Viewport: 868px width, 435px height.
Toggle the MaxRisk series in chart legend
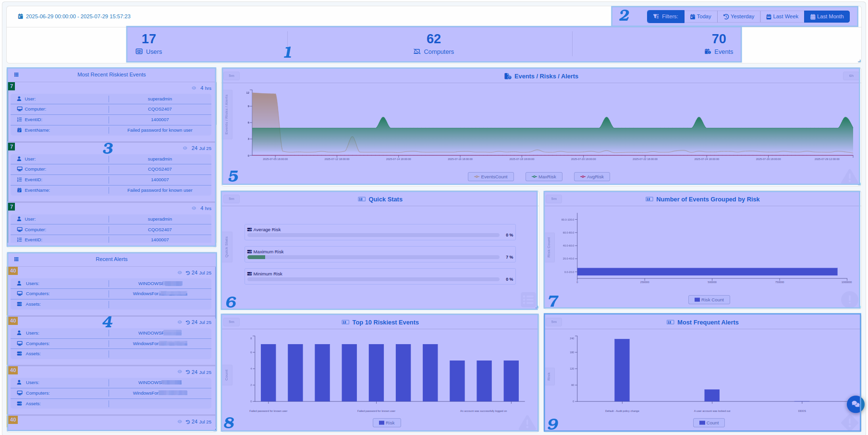click(543, 177)
